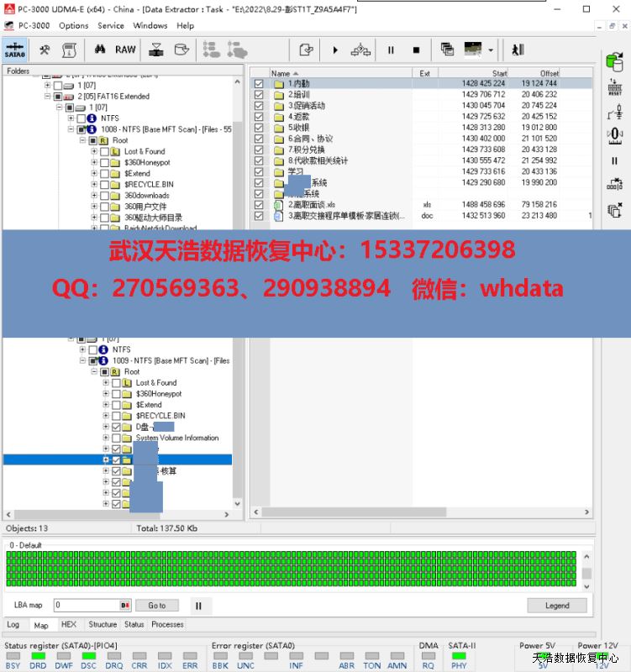Click the Legend button
Viewport: 631px width, 672px height.
tap(556, 606)
